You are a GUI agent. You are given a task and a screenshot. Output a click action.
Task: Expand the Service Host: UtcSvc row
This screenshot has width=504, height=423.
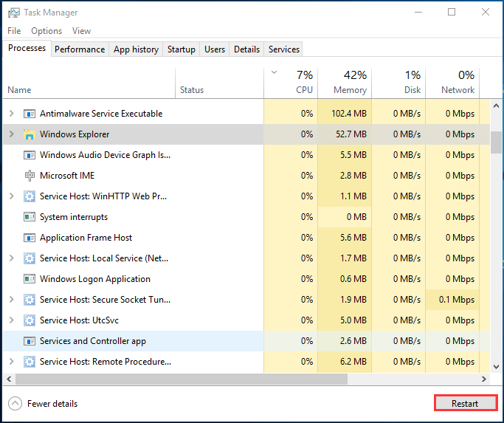click(x=12, y=320)
